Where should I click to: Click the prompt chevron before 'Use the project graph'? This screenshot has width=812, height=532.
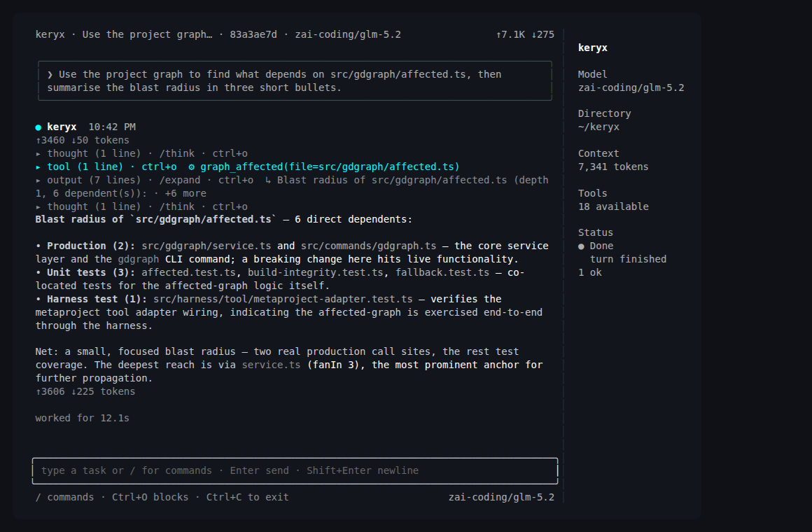pos(50,75)
